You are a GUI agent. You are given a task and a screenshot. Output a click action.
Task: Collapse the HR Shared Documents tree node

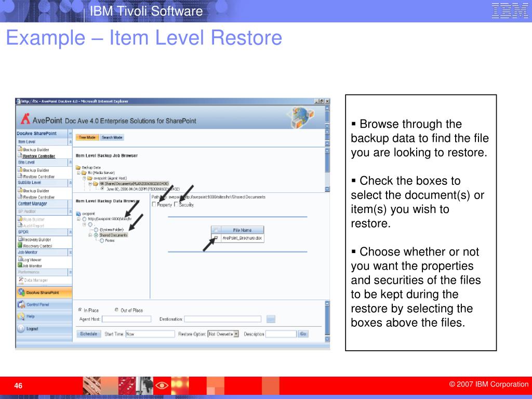[x=90, y=183]
